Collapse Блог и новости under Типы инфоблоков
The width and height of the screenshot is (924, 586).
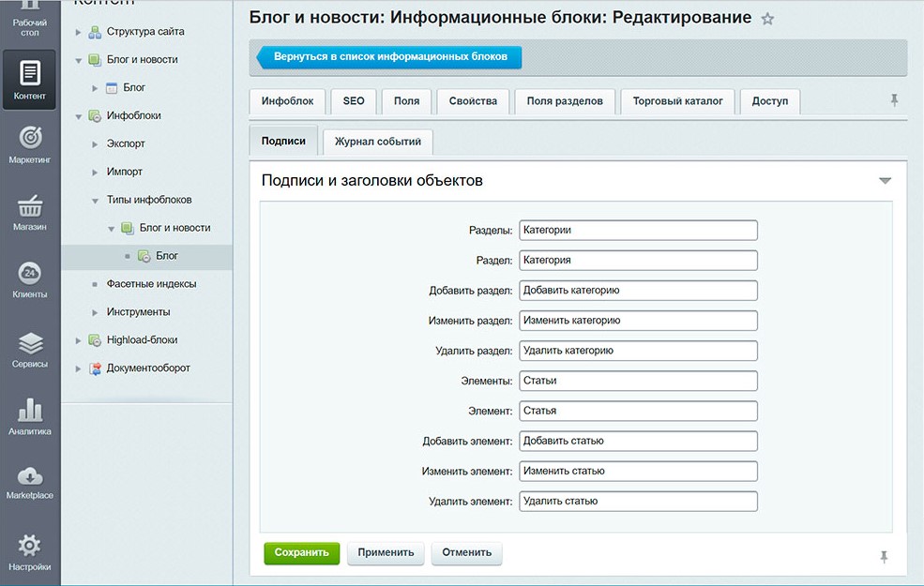(x=111, y=229)
